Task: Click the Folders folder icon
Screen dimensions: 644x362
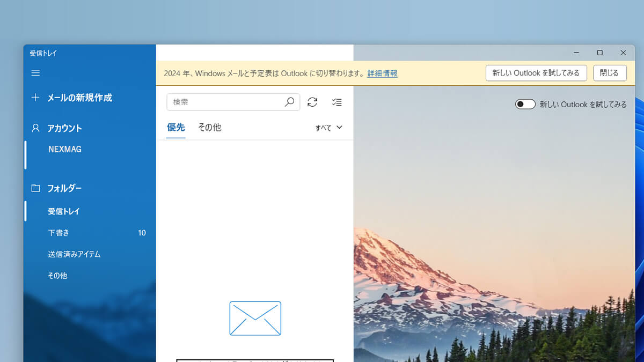Action: point(35,188)
